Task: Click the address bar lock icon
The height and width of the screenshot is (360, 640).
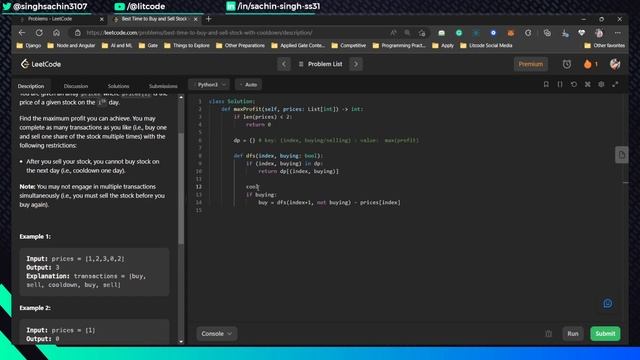Action: [78, 33]
